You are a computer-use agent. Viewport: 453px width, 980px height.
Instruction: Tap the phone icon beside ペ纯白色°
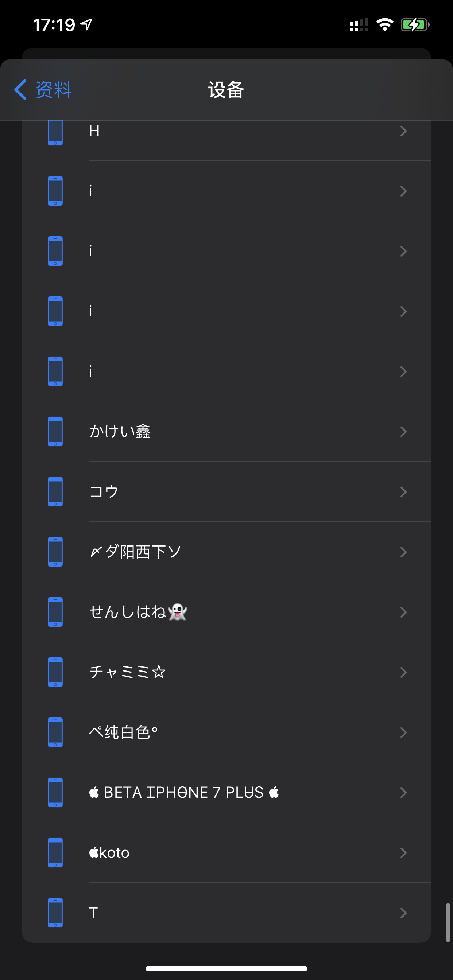coord(55,732)
